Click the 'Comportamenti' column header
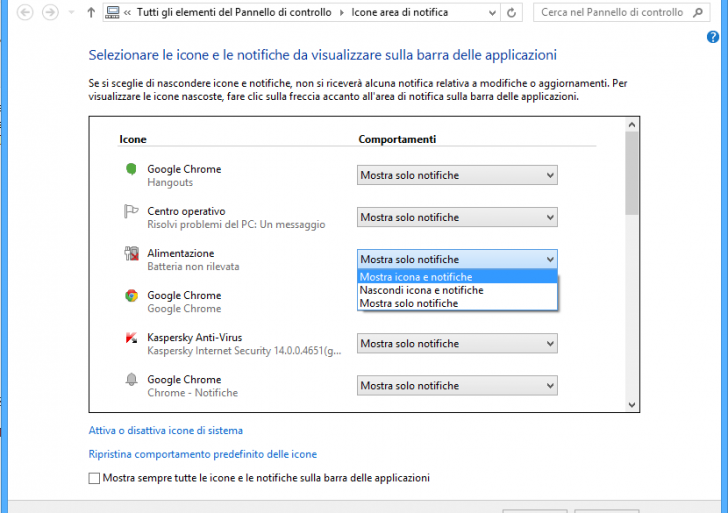728x513 pixels. [397, 139]
